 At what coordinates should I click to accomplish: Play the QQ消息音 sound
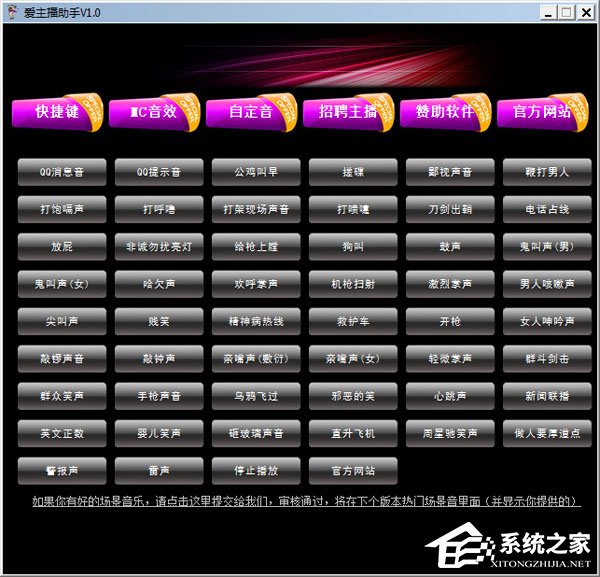click(62, 172)
